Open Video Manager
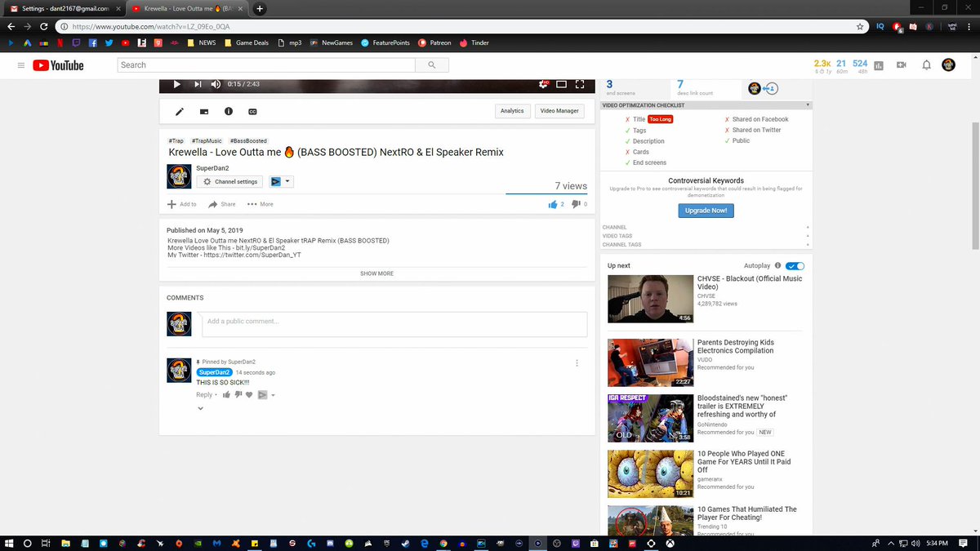The width and height of the screenshot is (980, 551). [x=559, y=111]
